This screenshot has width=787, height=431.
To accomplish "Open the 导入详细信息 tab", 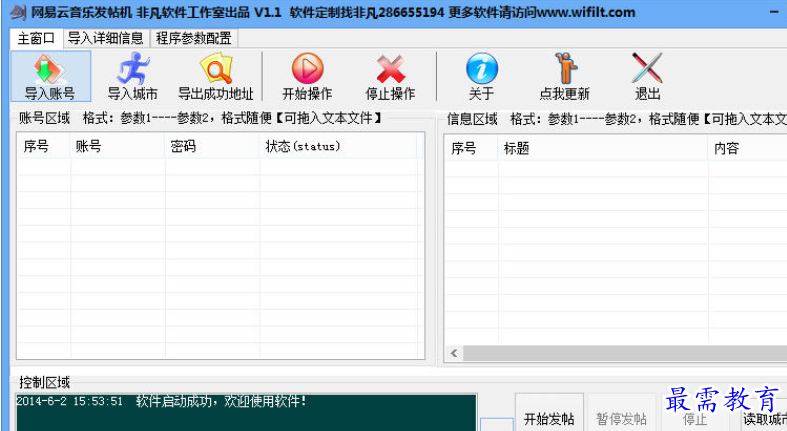I will pos(105,38).
